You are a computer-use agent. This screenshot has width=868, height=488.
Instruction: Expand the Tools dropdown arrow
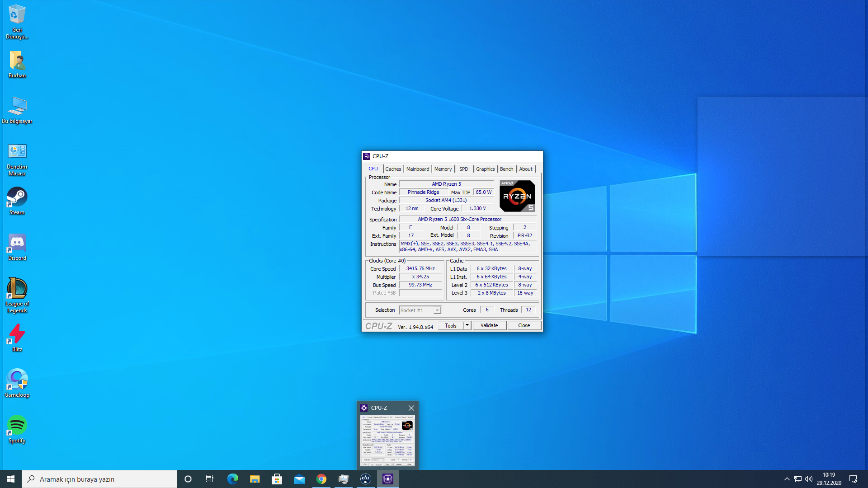[x=467, y=325]
